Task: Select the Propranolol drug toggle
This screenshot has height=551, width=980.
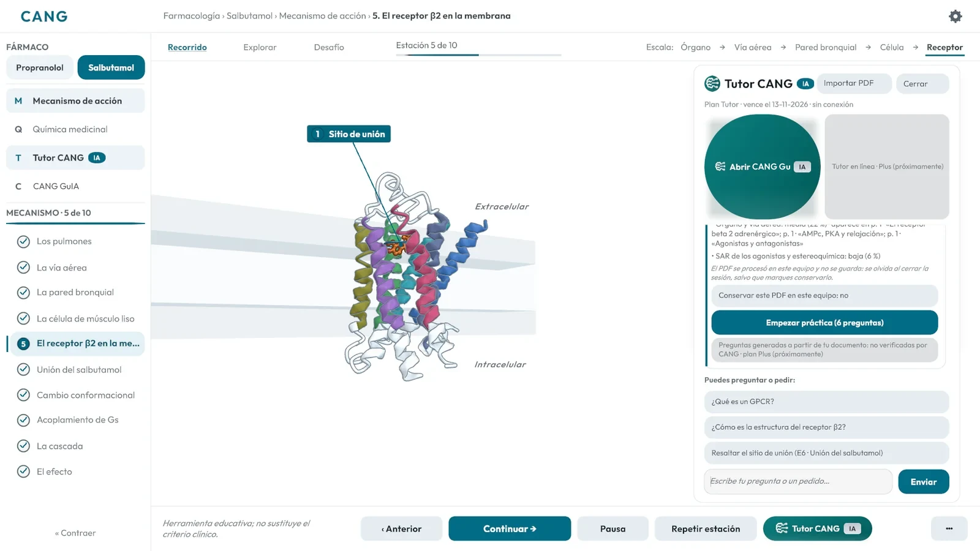Action: [40, 67]
